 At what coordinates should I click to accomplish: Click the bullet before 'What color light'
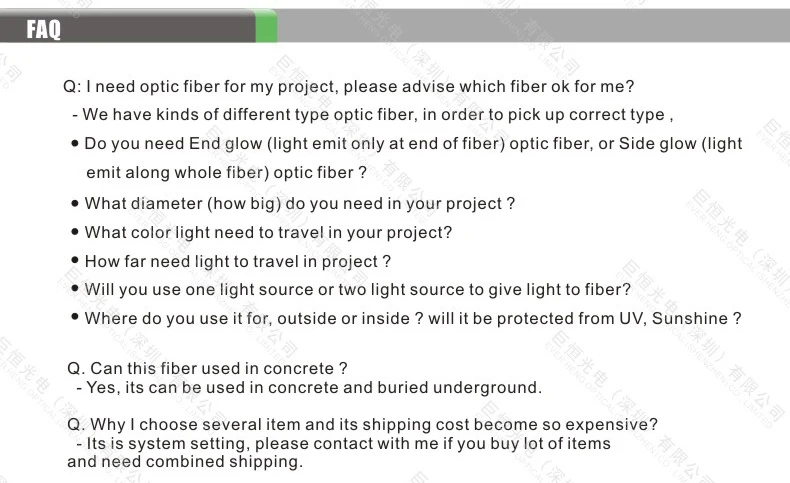pyautogui.click(x=75, y=232)
